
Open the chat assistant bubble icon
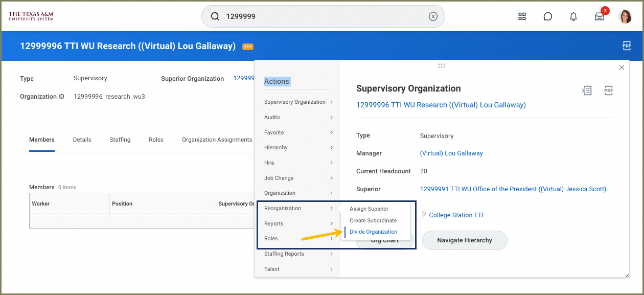click(547, 16)
